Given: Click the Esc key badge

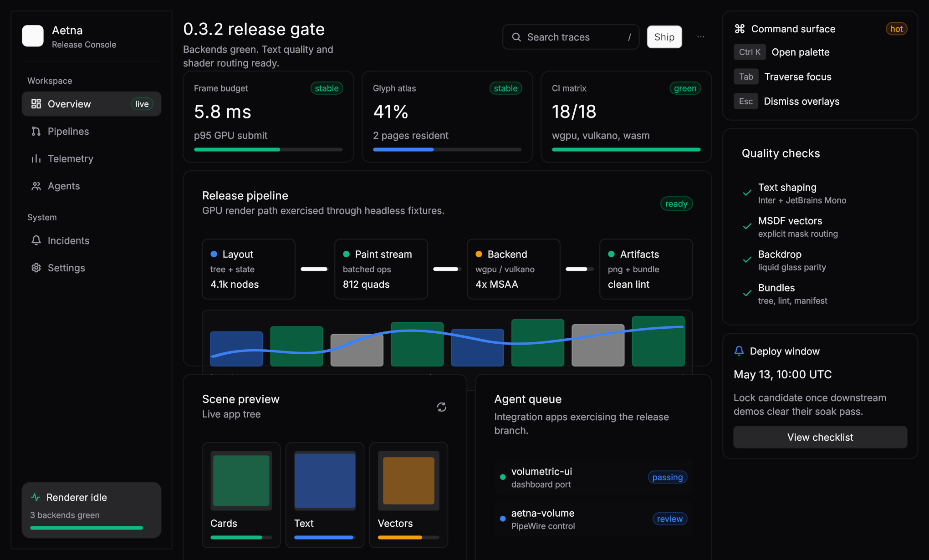Looking at the screenshot, I should click(745, 101).
